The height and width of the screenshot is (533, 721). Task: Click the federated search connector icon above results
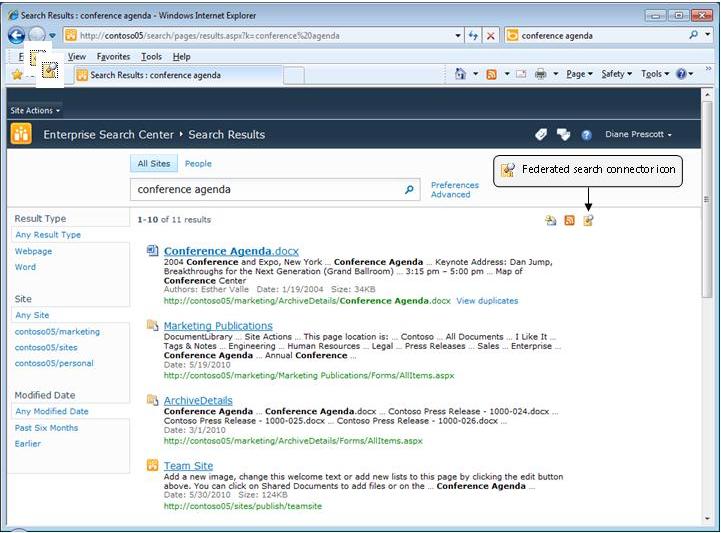pos(588,221)
